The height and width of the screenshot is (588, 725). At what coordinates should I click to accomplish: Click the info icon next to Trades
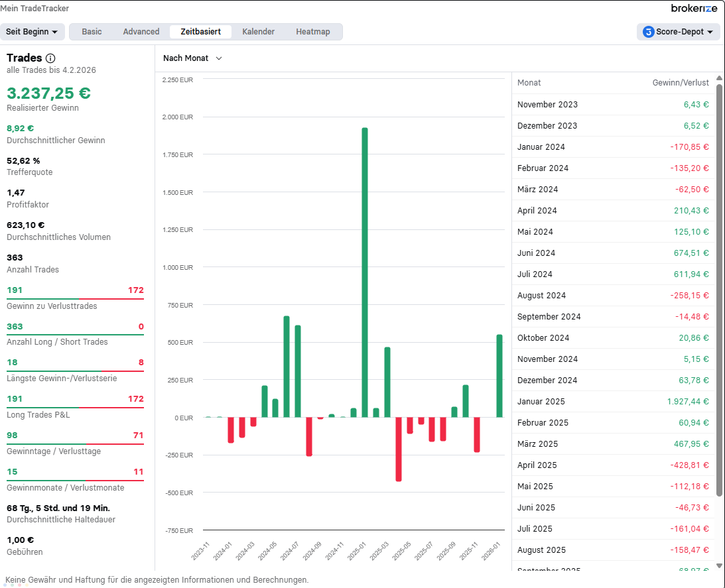tap(50, 58)
